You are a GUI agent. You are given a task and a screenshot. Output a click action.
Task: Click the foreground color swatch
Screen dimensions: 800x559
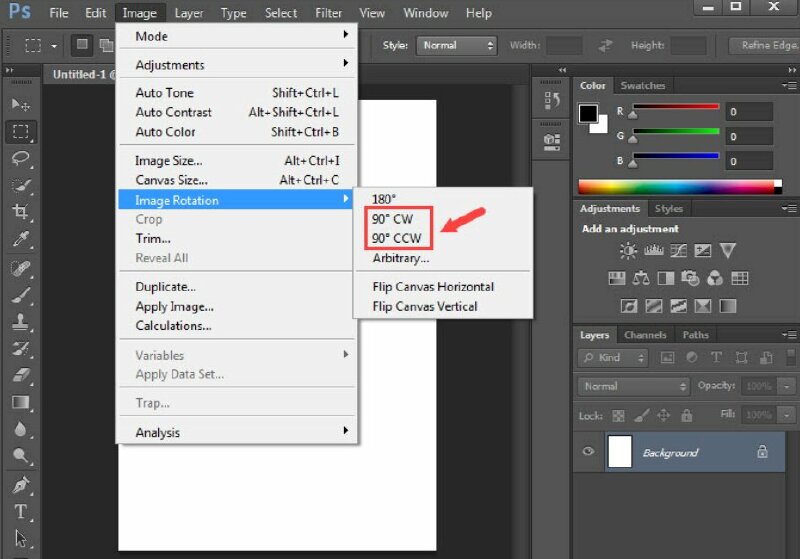[x=588, y=113]
